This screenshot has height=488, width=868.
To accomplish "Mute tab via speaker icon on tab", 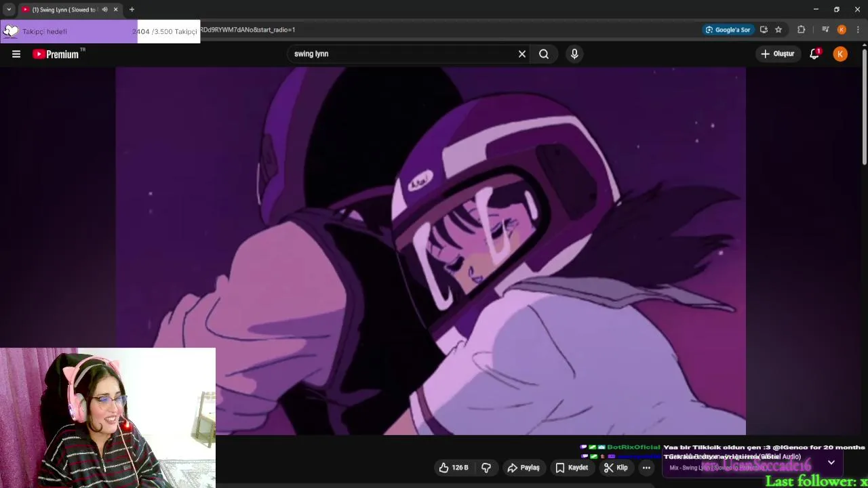I will coord(104,9).
